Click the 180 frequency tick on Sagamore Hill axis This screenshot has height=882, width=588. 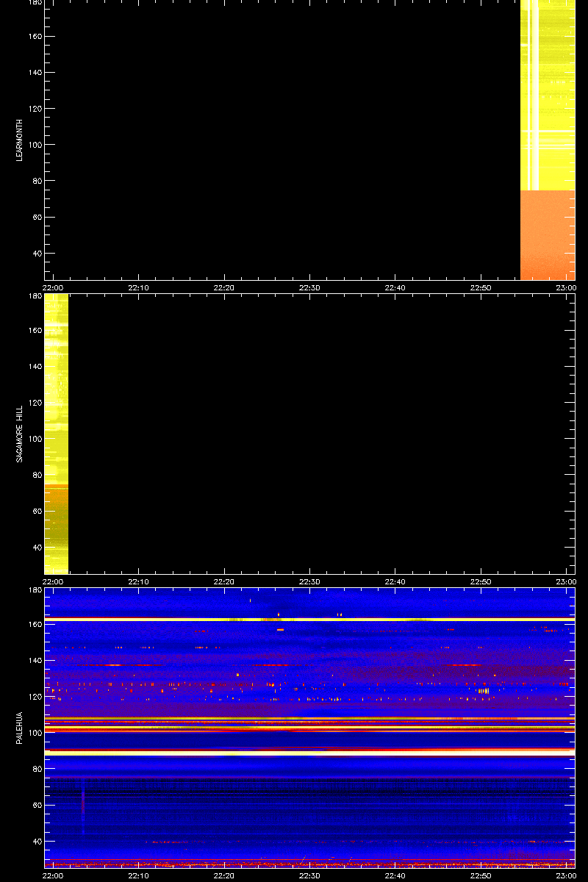point(36,297)
